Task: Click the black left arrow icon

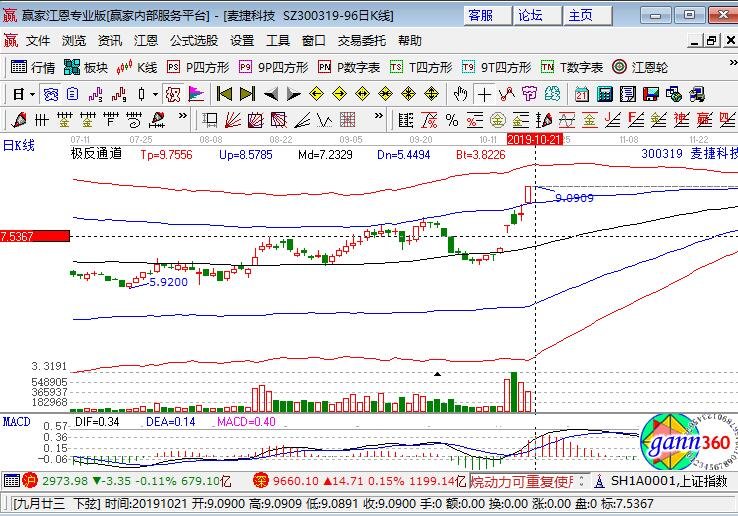Action: 271,95
